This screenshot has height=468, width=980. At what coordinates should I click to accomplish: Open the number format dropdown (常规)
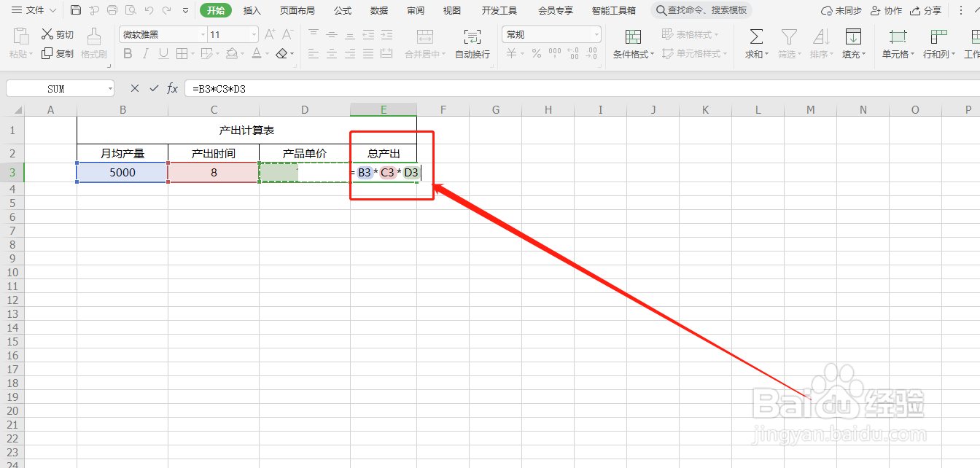pos(597,34)
